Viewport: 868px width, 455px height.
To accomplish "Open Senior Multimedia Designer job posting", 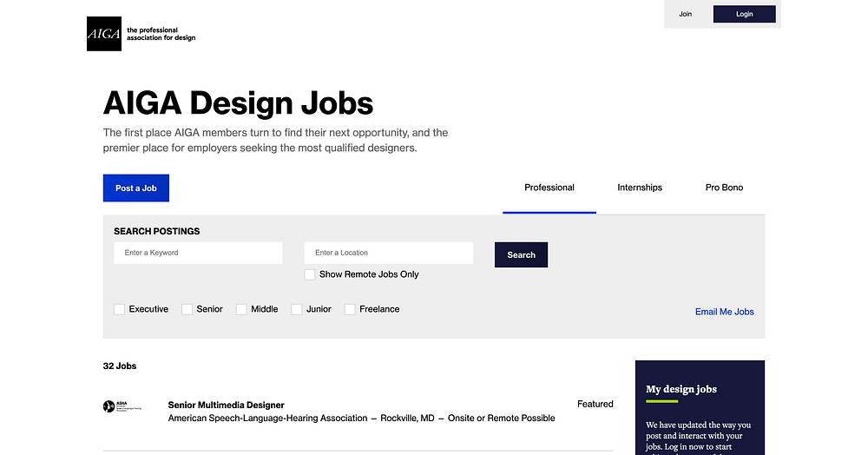I will [x=226, y=406].
